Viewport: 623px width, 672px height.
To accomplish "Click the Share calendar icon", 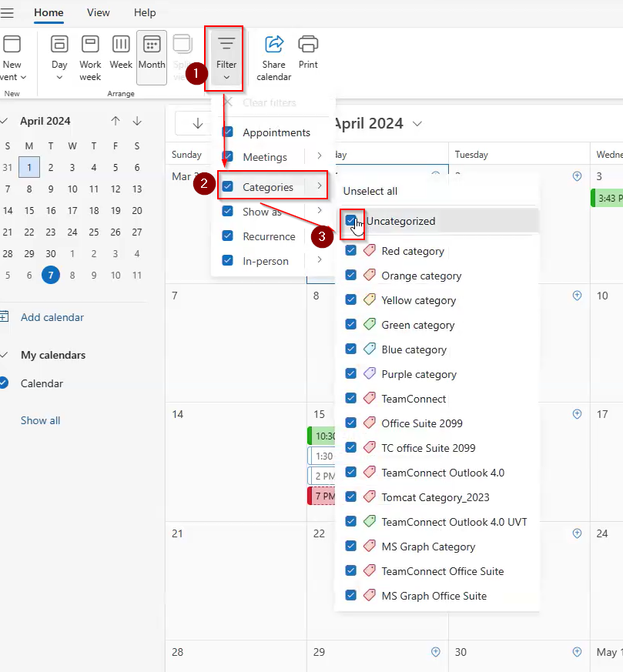I will pos(274,45).
